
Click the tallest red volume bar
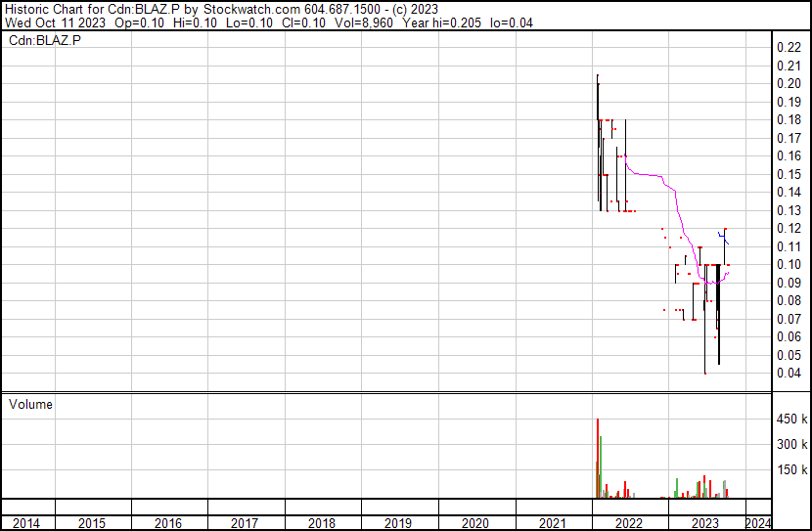point(597,460)
